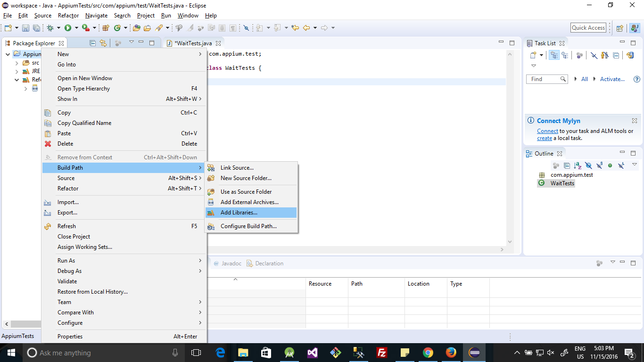Toggle Show Whitespace Characters in toolbar

click(x=233, y=28)
